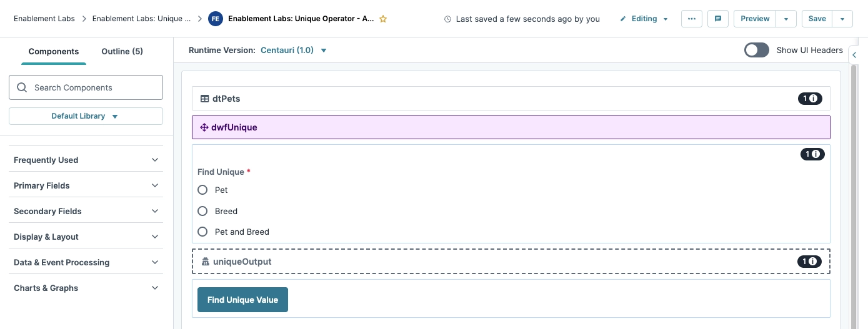This screenshot has width=868, height=329.
Task: Open the Find Unique info badge
Action: click(812, 154)
